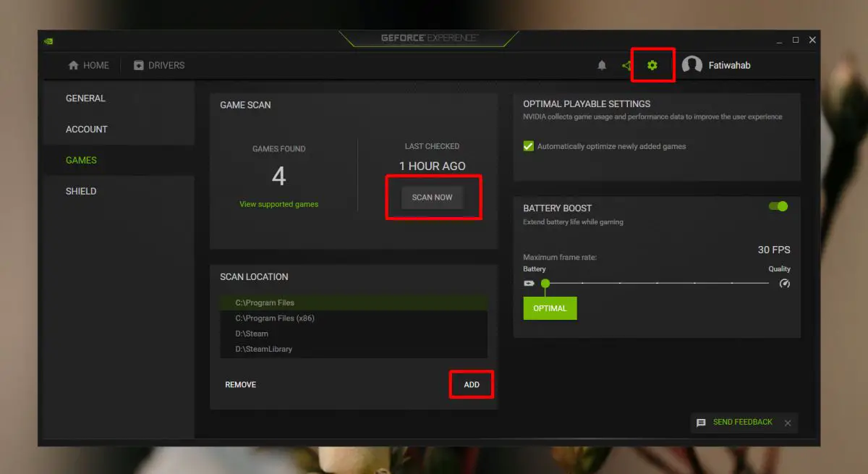Select D:\SteamLibrary scan location
The height and width of the screenshot is (474, 868).
354,349
